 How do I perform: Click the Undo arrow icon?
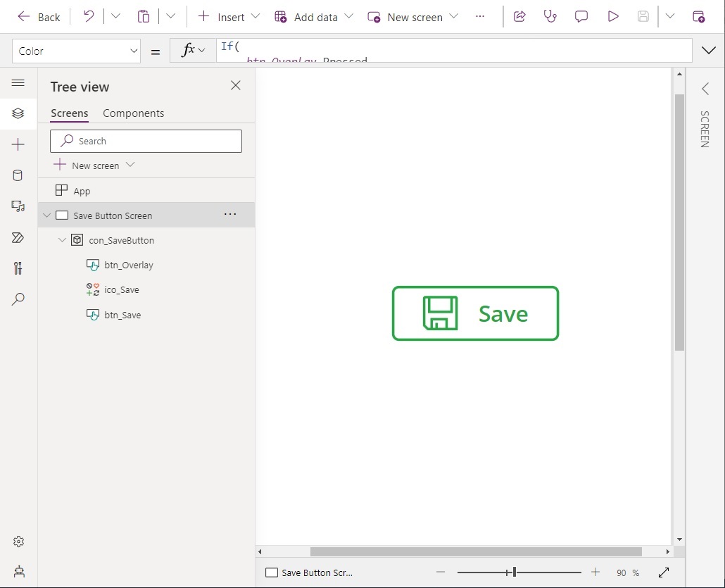tap(88, 17)
